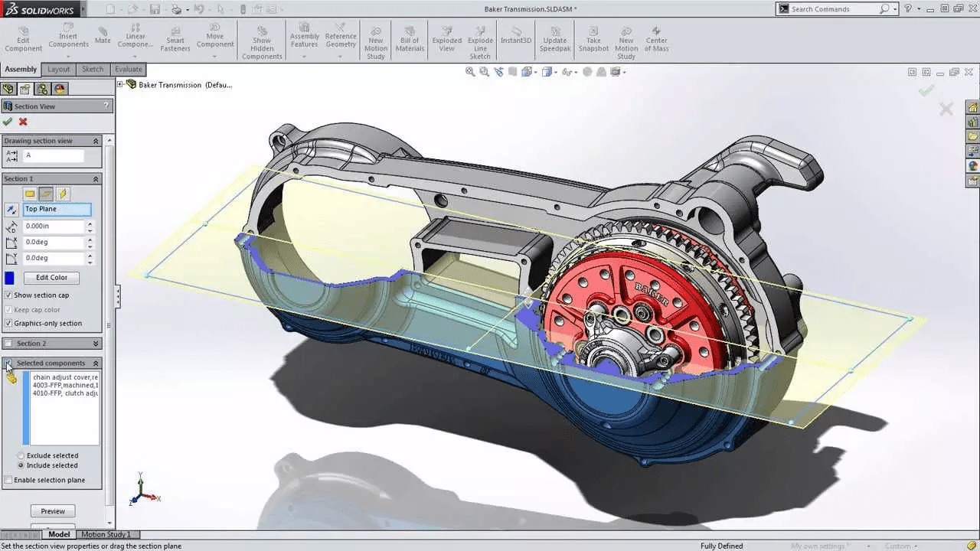Click the Zoom to Fit icon
The image size is (980, 551).
(x=469, y=71)
